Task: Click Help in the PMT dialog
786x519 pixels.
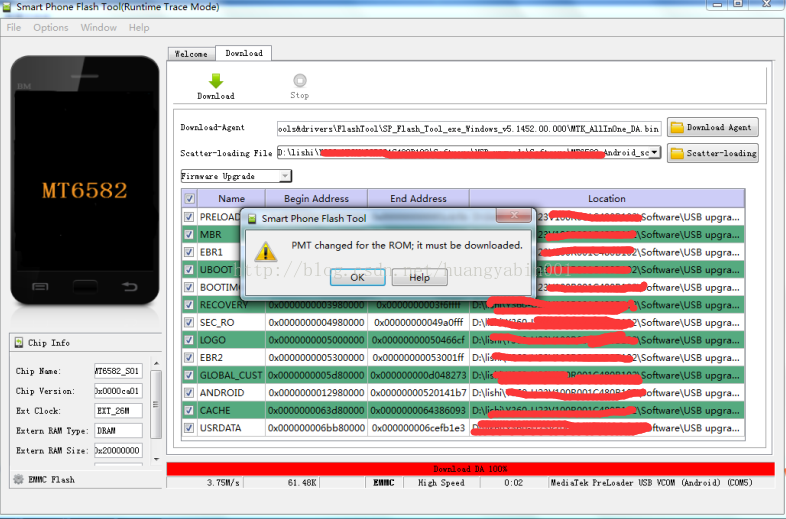Action: tap(420, 277)
